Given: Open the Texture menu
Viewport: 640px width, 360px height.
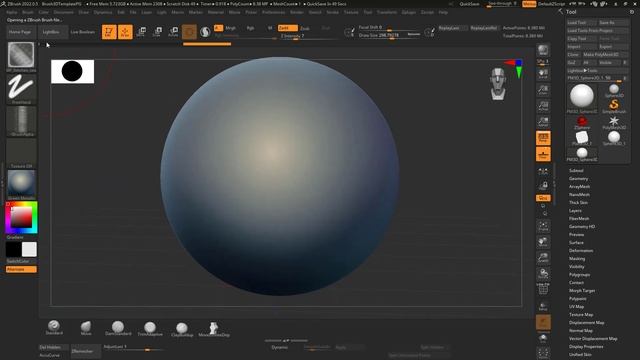Looking at the screenshot, I should coord(351,12).
